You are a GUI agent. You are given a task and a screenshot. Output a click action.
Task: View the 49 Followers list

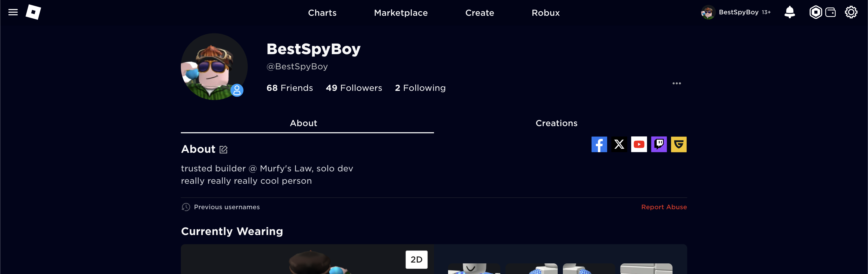point(354,88)
